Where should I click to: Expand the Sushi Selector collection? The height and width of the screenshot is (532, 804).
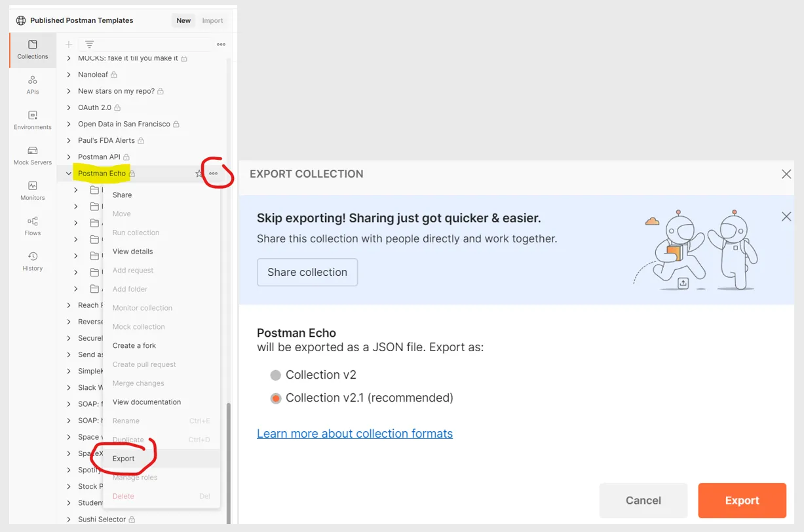point(69,520)
